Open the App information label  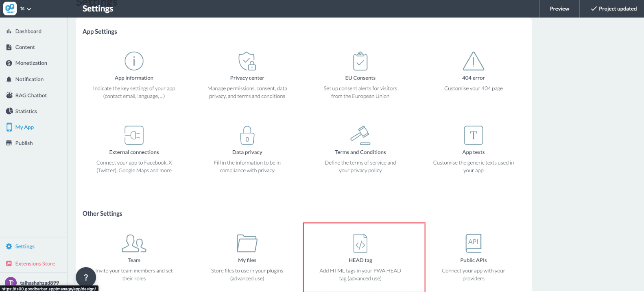pos(134,78)
